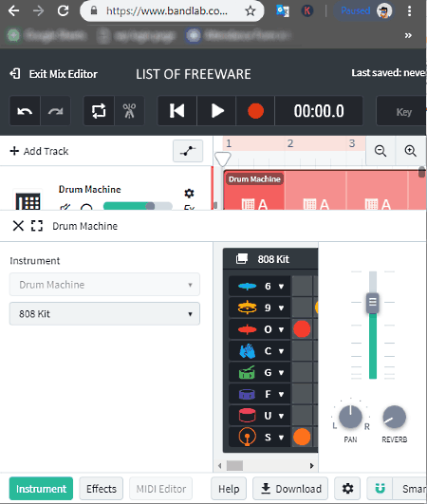Screen dimensions: 427x504
Task: Switch to the MIDI Editor tab
Action: [161, 489]
